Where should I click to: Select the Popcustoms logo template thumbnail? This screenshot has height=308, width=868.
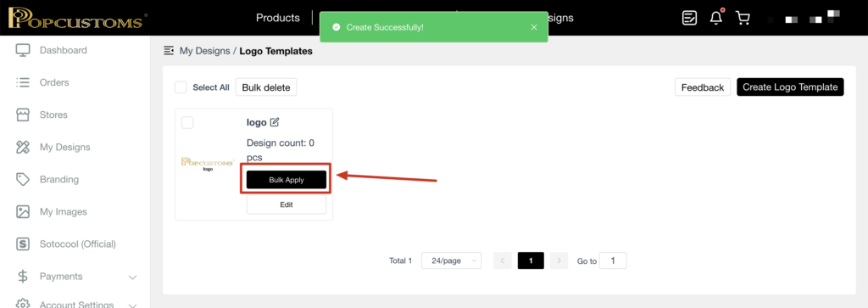[209, 164]
